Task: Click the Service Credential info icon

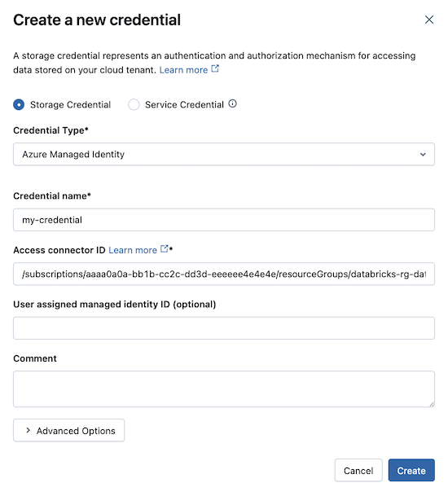Action: coord(232,103)
